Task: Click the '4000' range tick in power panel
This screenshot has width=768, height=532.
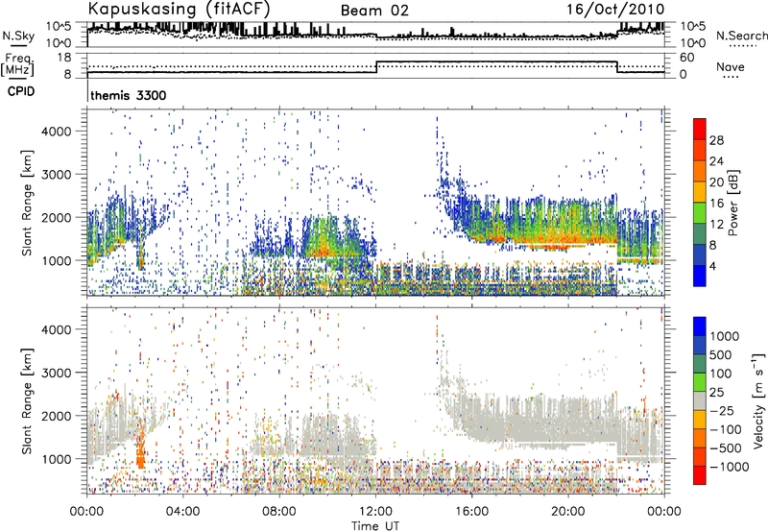Action: point(57,132)
